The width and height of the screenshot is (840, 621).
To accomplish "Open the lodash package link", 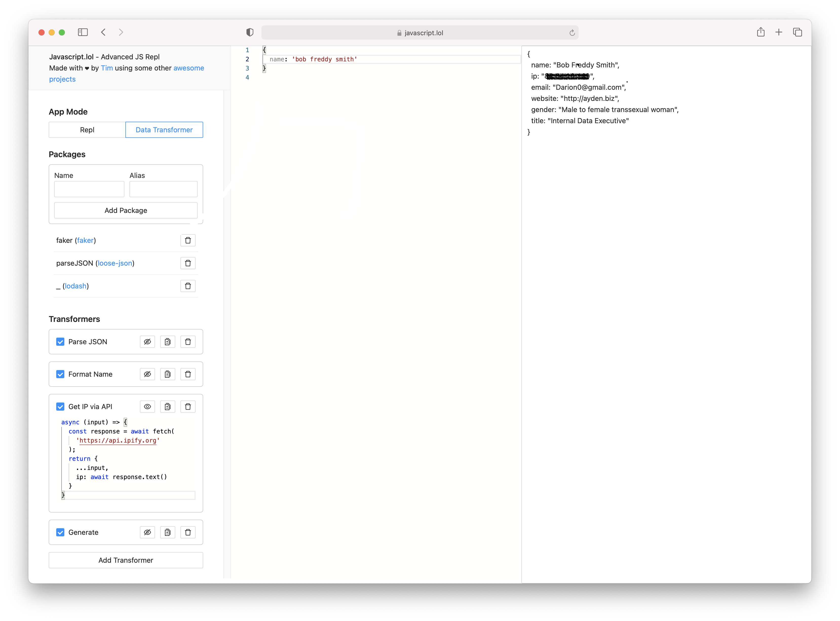I will (75, 286).
